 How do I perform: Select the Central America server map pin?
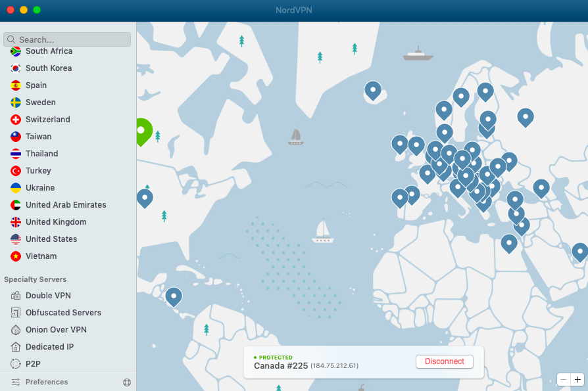tap(174, 298)
